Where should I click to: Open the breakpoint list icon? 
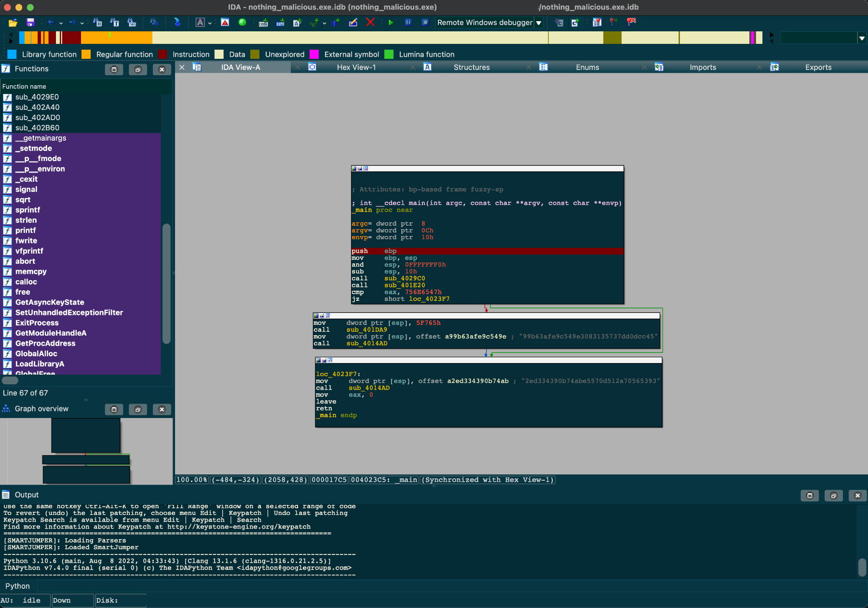597,23
